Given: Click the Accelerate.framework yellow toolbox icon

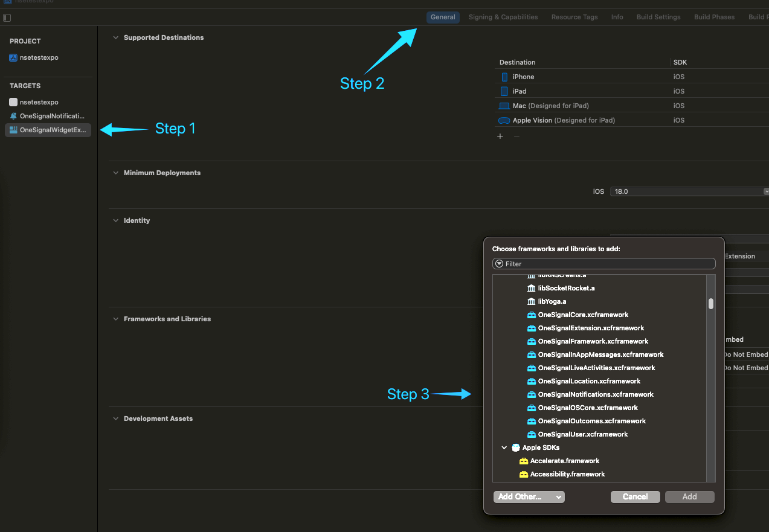Looking at the screenshot, I should (x=523, y=461).
